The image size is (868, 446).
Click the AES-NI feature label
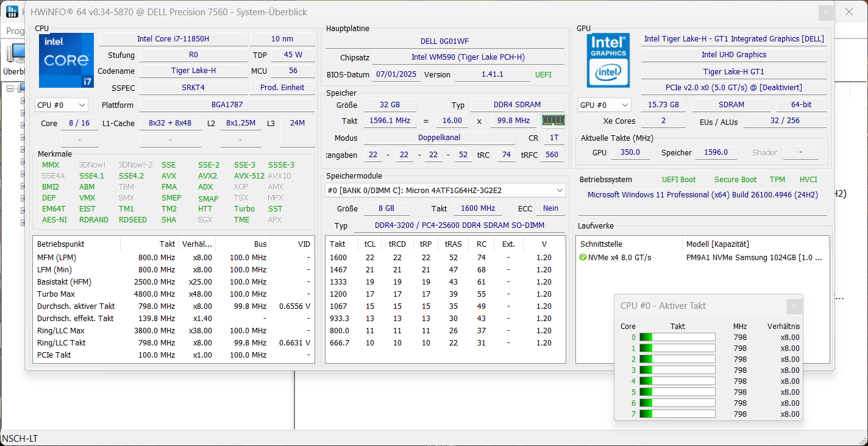tap(54, 220)
